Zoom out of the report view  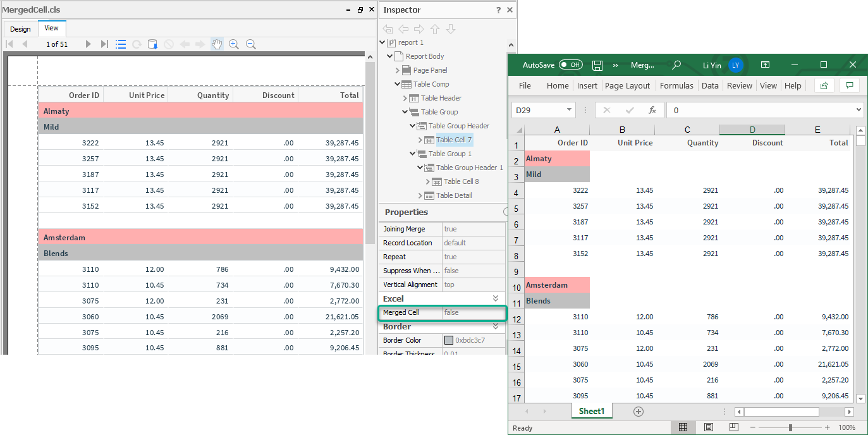click(x=250, y=44)
